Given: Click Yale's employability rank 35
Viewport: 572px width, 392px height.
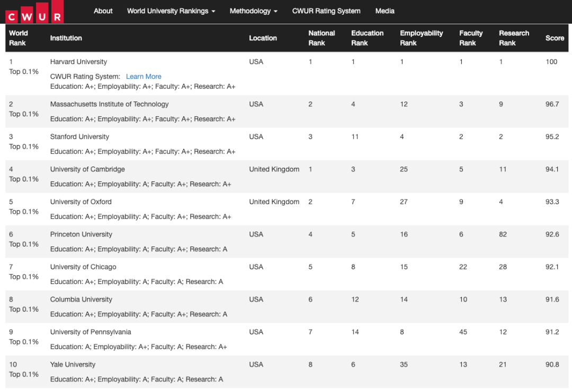Looking at the screenshot, I should 404,364.
